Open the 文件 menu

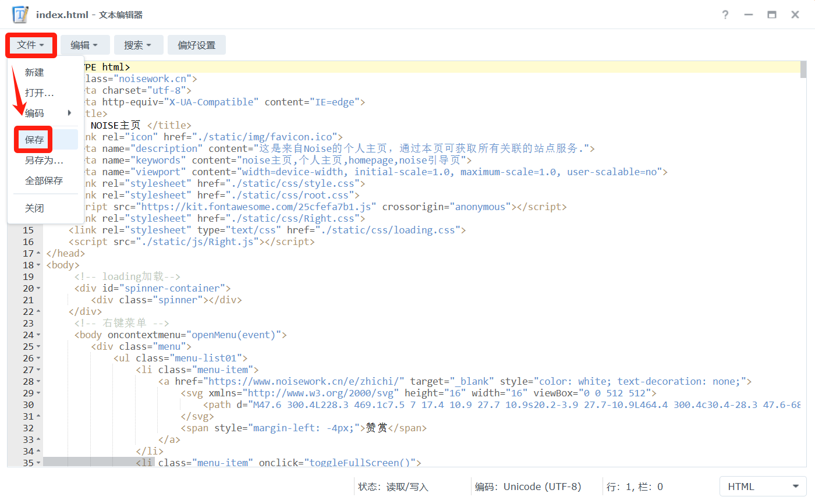coord(31,45)
